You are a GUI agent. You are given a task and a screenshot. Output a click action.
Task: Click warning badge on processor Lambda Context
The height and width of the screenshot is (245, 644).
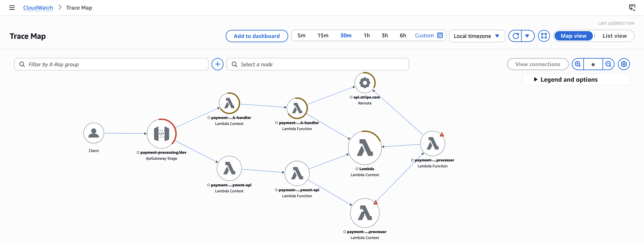376,202
